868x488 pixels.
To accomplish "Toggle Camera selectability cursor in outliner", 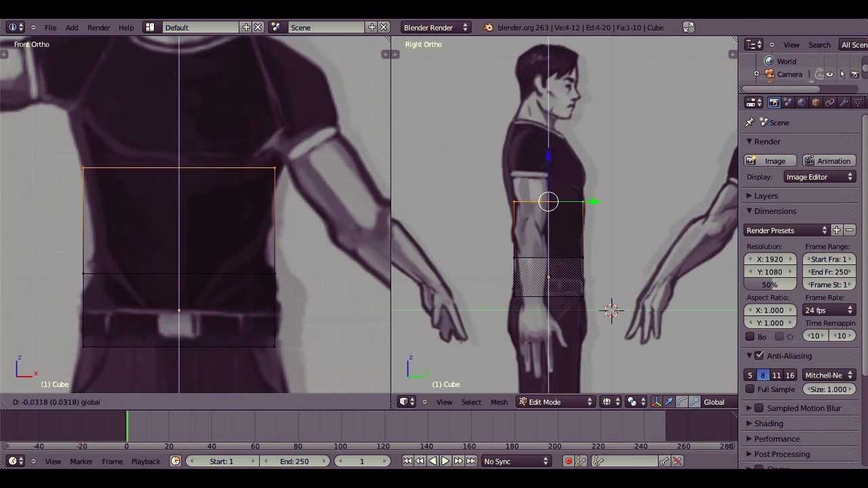I will [842, 75].
